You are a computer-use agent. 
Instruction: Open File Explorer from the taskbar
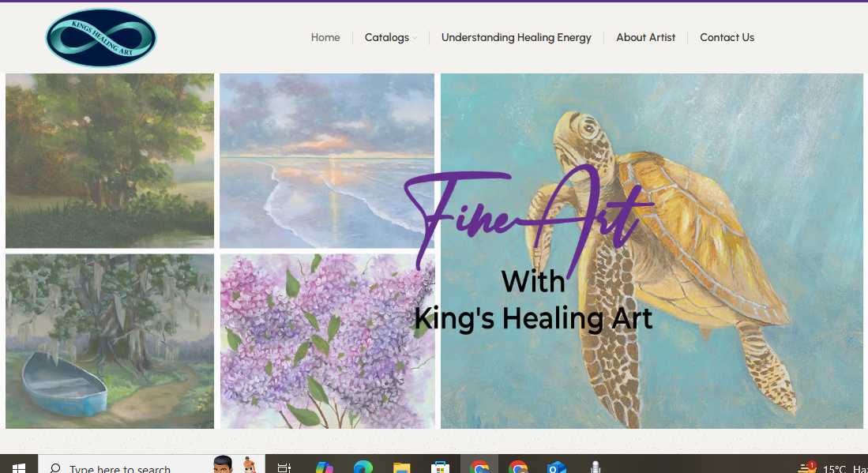coord(401,468)
